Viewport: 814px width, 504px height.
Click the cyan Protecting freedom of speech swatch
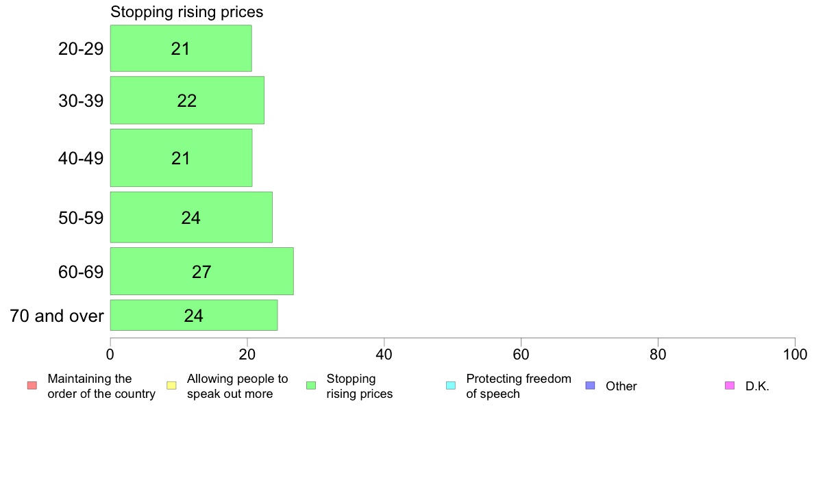tap(451, 386)
